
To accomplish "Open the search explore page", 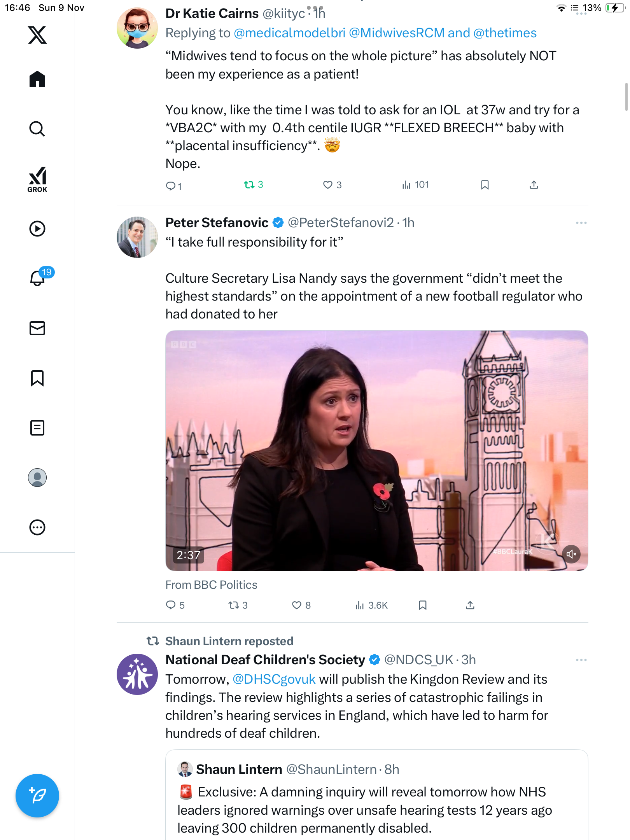I will pos(37,129).
